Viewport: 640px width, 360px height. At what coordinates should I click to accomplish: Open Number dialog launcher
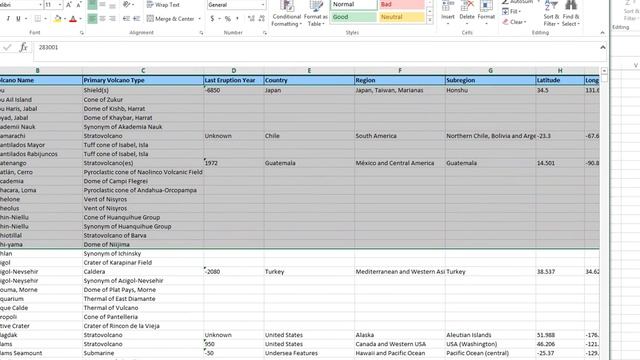click(x=264, y=33)
